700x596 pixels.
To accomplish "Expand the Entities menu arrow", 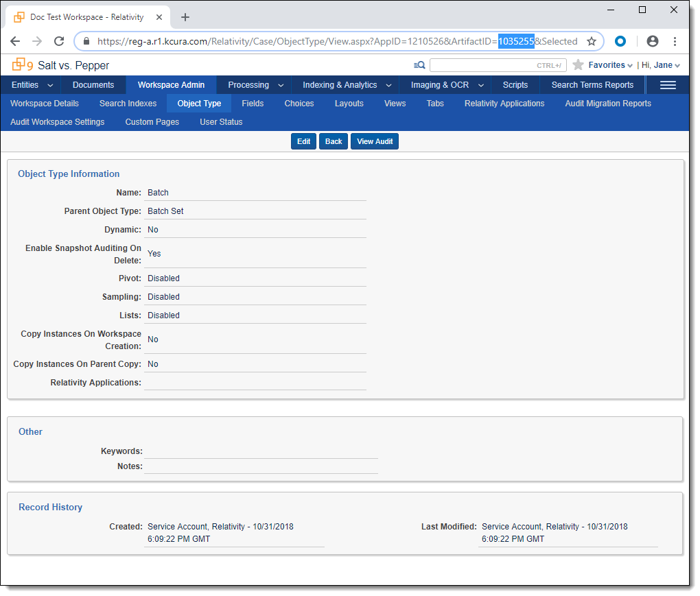I will coord(50,85).
